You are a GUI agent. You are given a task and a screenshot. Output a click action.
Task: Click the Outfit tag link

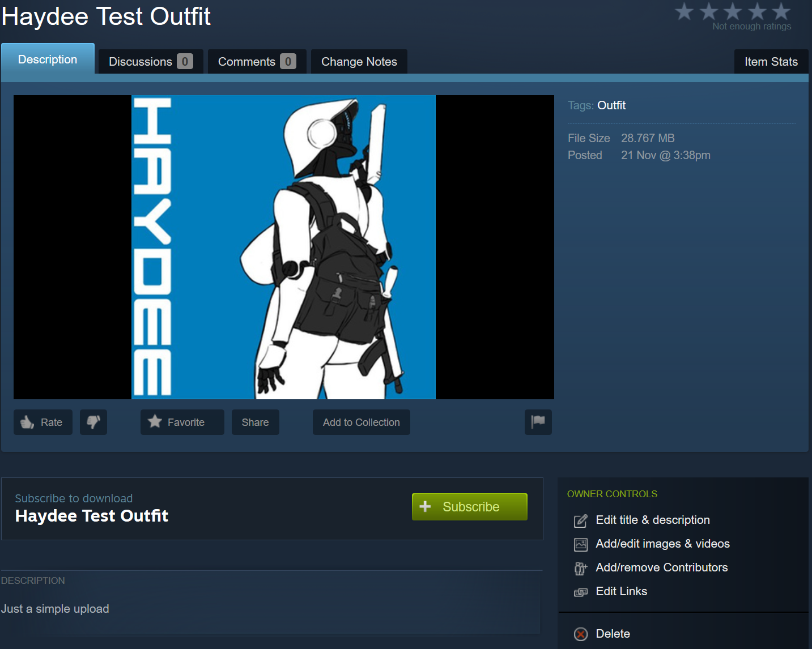pos(611,105)
